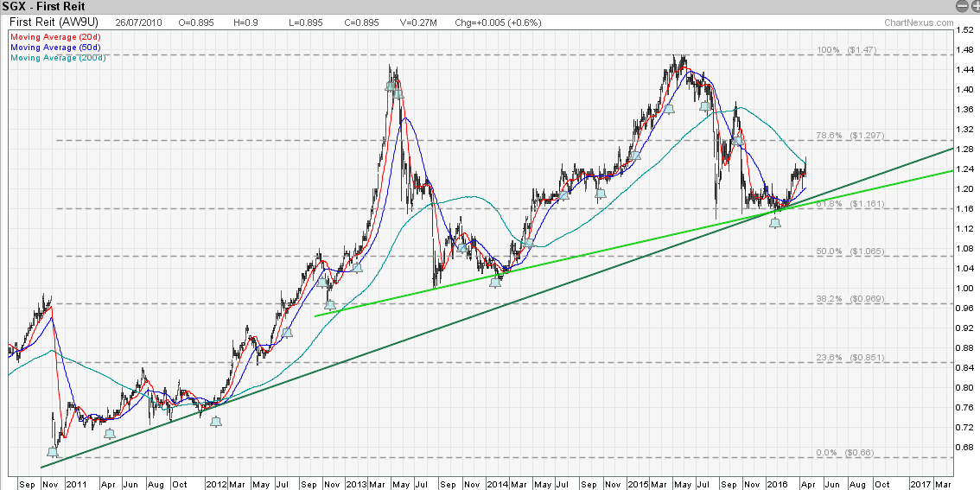Click the open value O=0.895

(x=195, y=22)
